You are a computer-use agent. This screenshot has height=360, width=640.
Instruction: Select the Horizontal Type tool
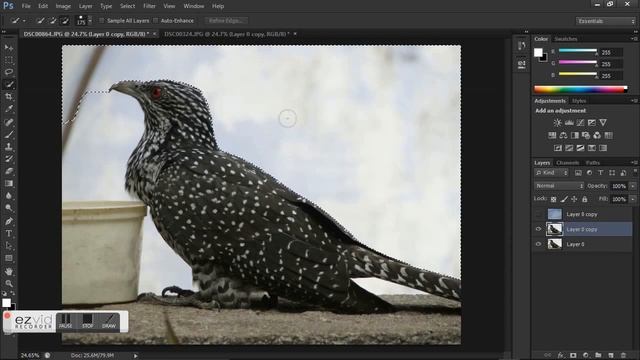click(x=9, y=233)
